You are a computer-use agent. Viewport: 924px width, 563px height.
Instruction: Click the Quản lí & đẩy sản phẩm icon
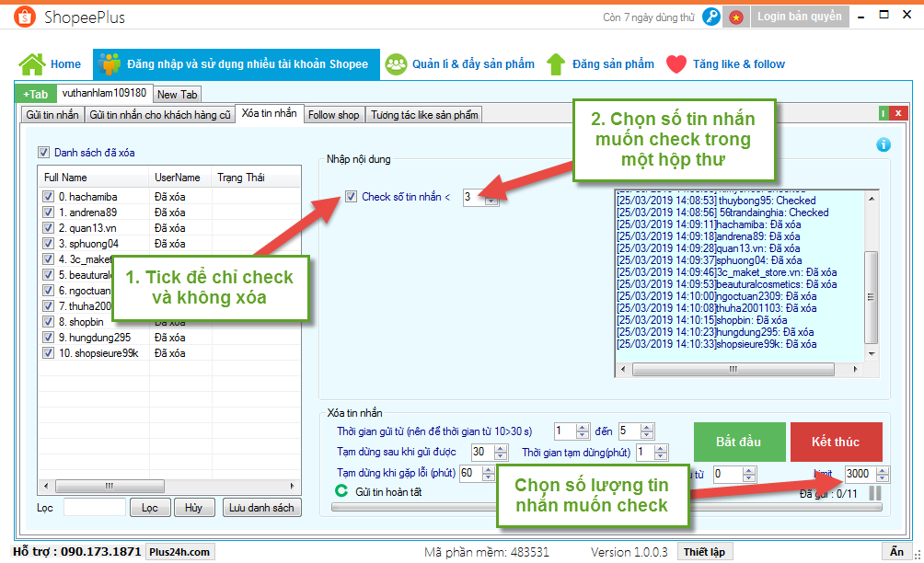[397, 64]
